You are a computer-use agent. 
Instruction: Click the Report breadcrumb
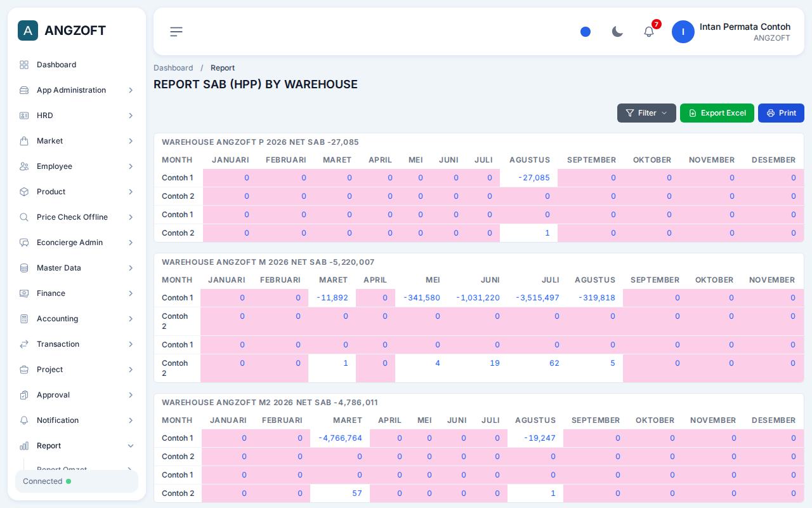coord(223,68)
